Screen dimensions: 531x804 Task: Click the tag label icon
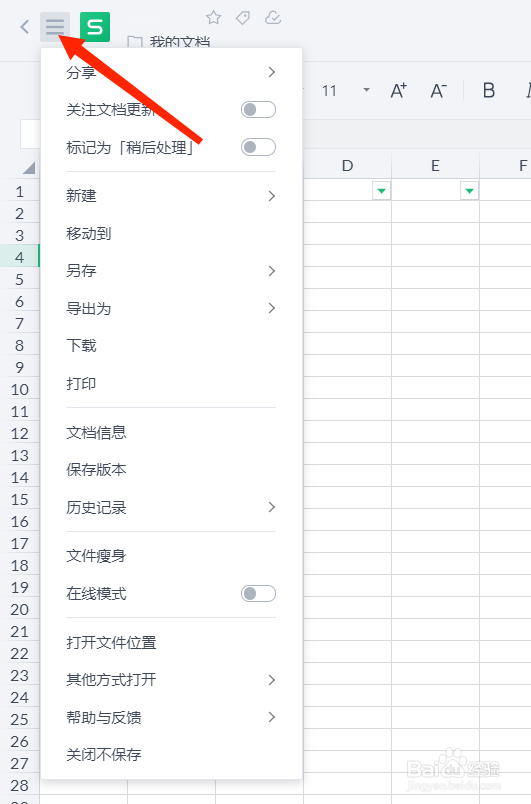tap(243, 18)
